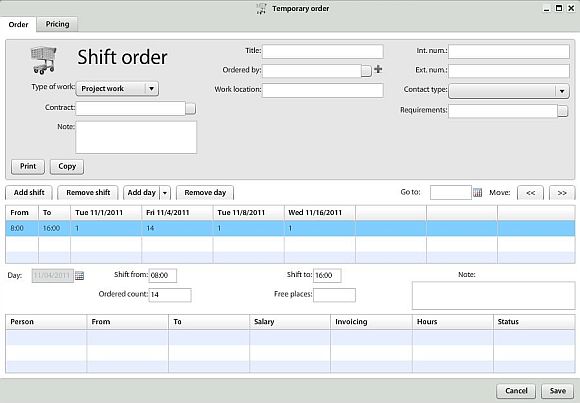Image resolution: width=580 pixels, height=403 pixels.
Task: Click the Copy button
Action: tap(67, 167)
